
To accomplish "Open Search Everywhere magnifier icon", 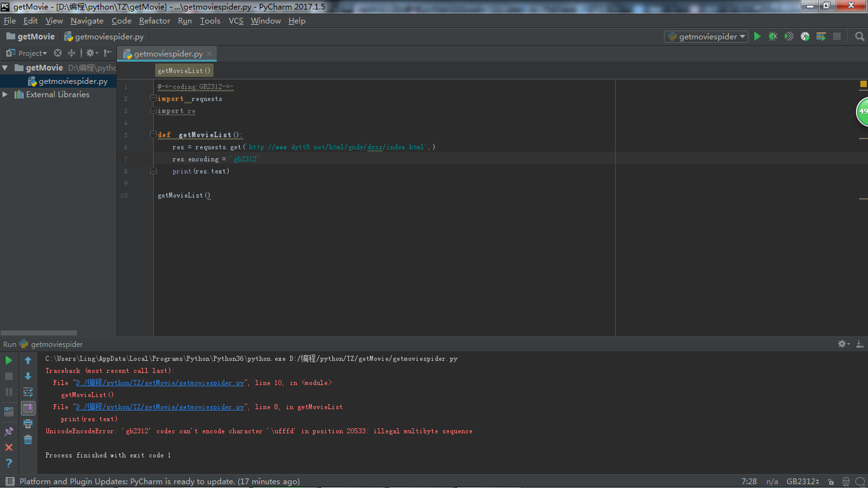I will (860, 37).
